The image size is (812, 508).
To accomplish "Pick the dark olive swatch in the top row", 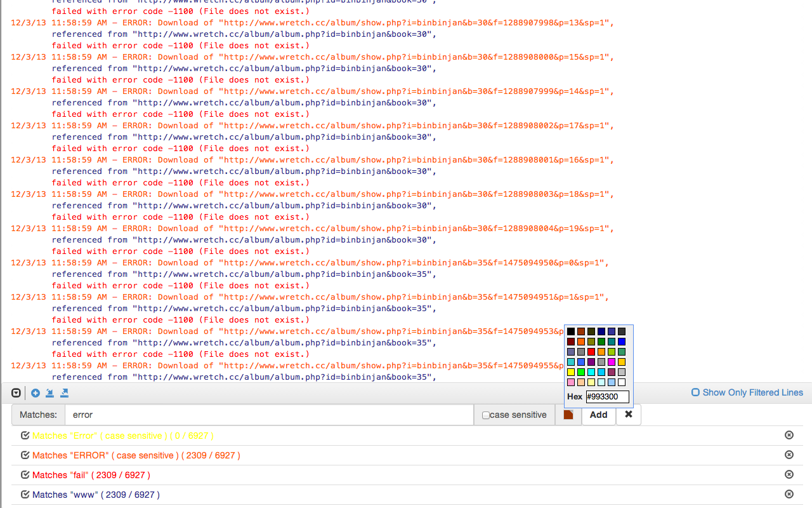I will (x=591, y=331).
